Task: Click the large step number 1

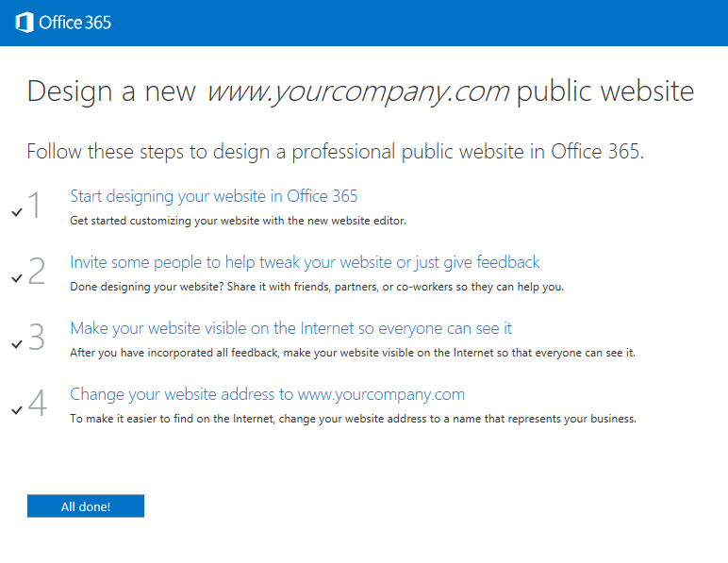Action: point(35,205)
